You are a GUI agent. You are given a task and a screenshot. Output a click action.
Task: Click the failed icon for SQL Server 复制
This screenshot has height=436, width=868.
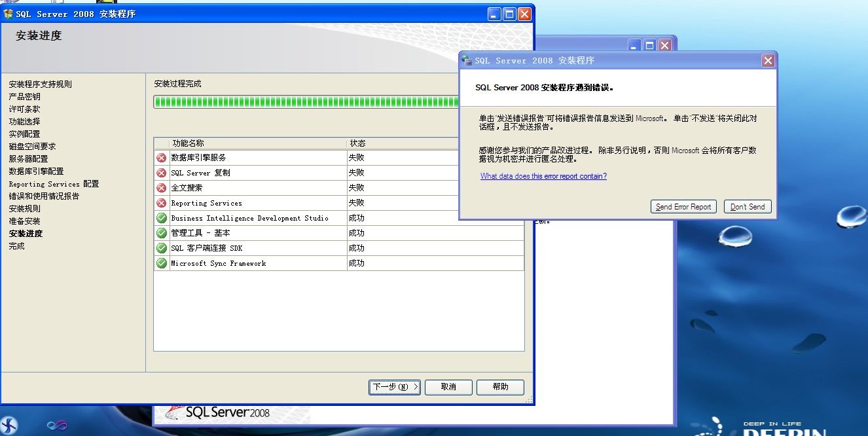162,173
